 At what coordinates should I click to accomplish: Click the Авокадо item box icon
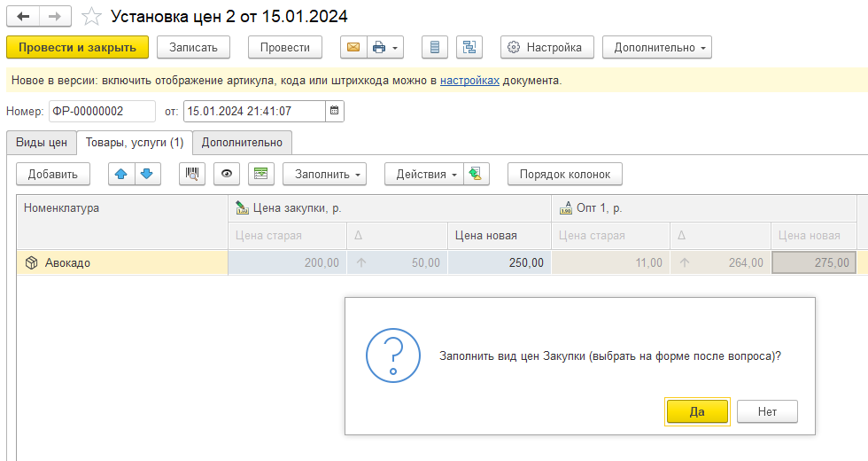(32, 262)
